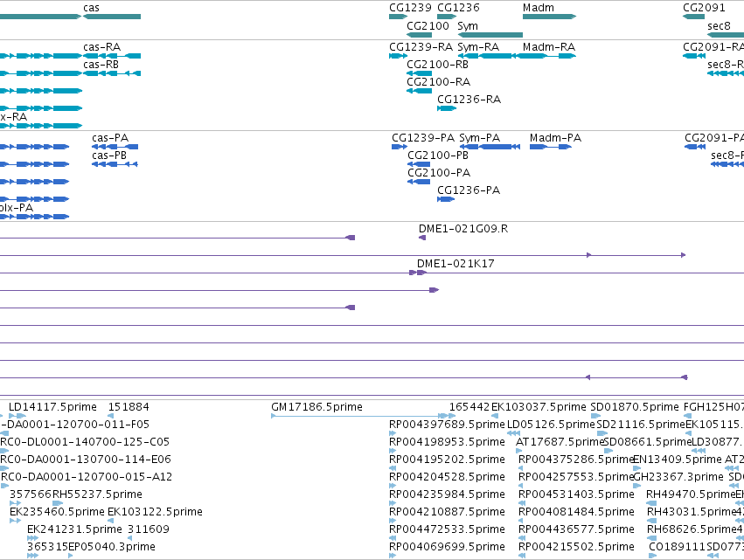
Task: Click the RC0-DA0001-120700-015-A12 EST
Action: tap(4, 486)
